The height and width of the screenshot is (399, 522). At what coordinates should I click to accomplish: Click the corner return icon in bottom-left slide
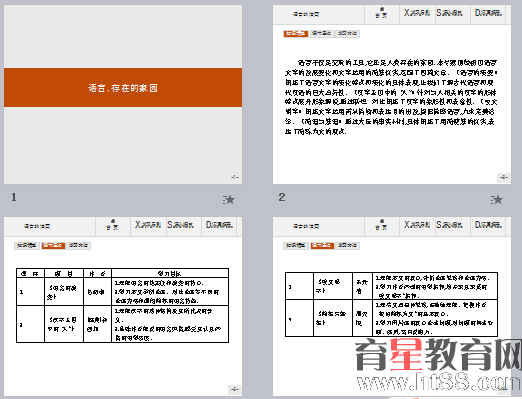(x=234, y=389)
